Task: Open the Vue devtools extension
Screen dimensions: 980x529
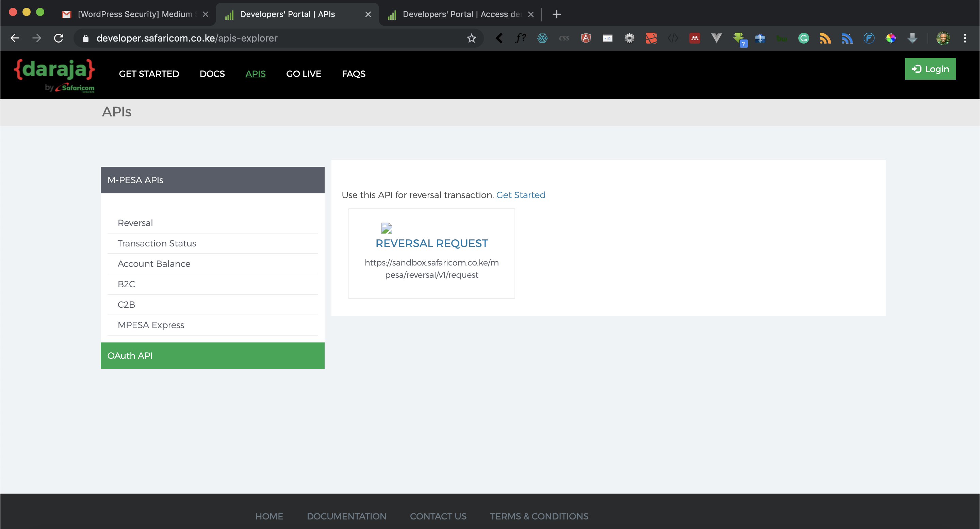Action: 716,38
